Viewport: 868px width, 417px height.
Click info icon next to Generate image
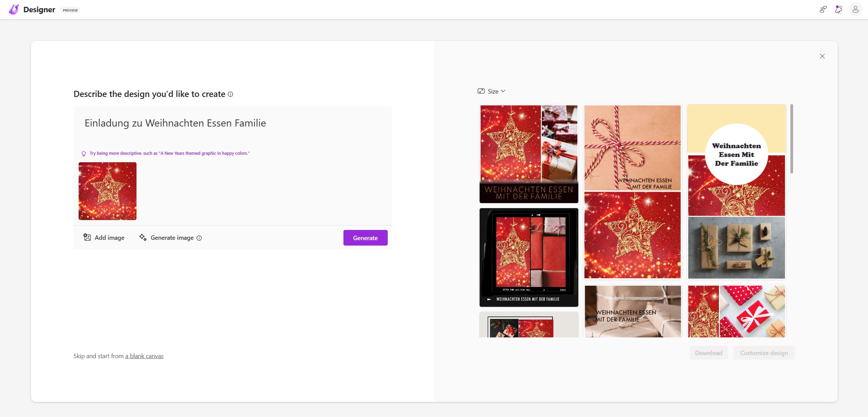click(x=199, y=238)
